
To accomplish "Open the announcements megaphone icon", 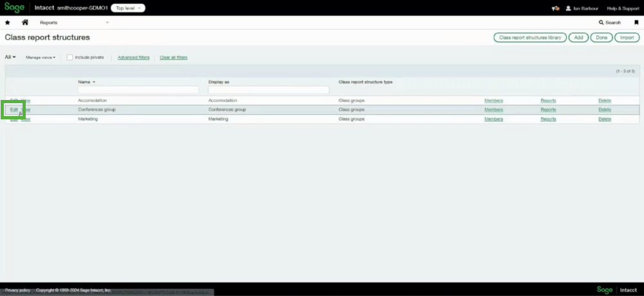I will (x=555, y=8).
